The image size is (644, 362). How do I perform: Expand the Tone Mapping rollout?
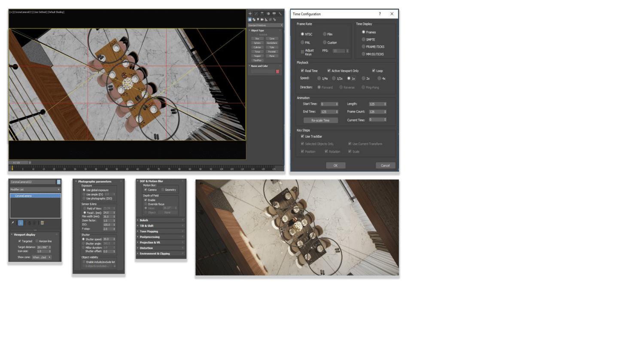149,231
